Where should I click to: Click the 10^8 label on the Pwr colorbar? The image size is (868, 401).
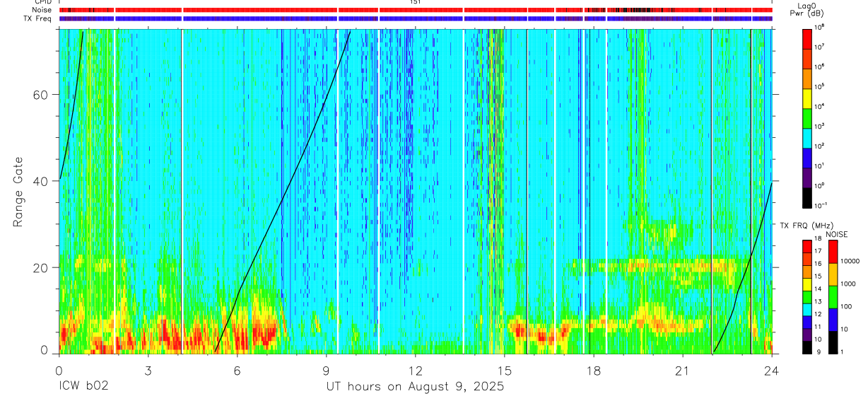pos(820,27)
